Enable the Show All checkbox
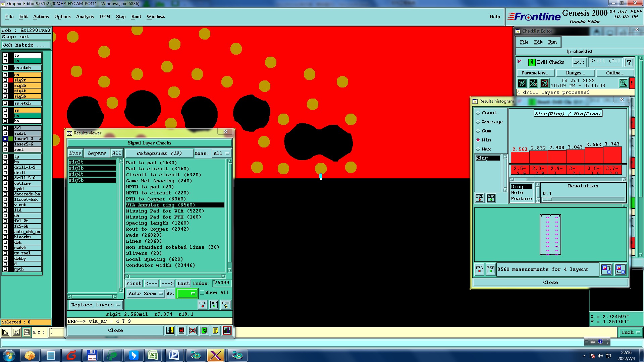Image resolution: width=644 pixels, height=362 pixels. tap(202, 293)
